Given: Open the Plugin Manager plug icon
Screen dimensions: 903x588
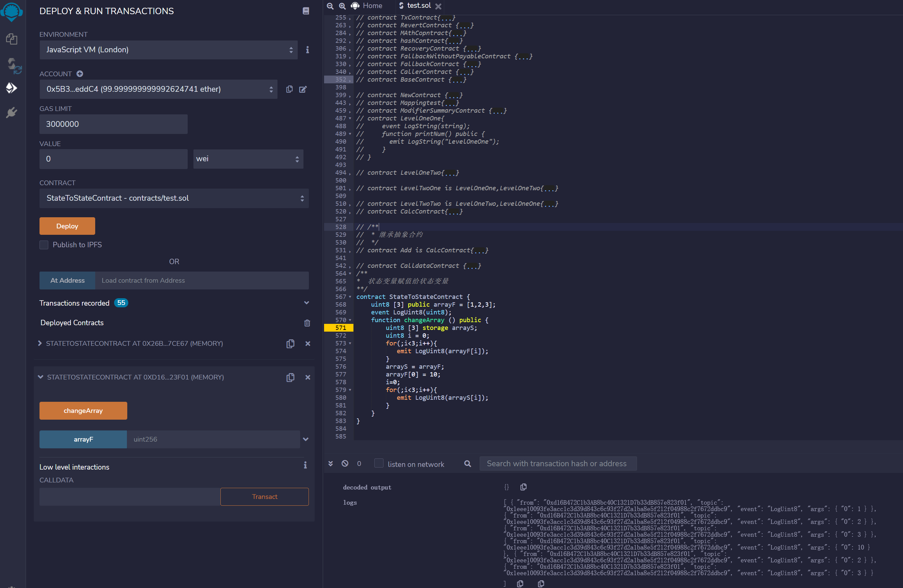Looking at the screenshot, I should coord(12,113).
